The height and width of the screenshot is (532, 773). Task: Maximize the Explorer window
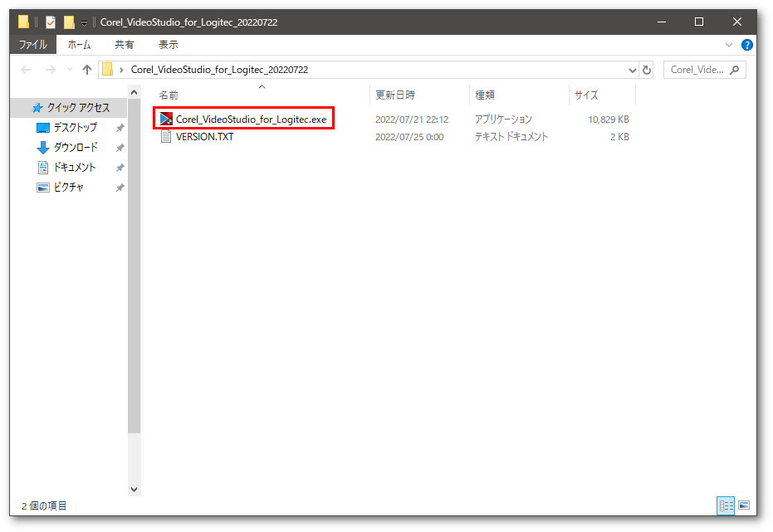(x=698, y=22)
